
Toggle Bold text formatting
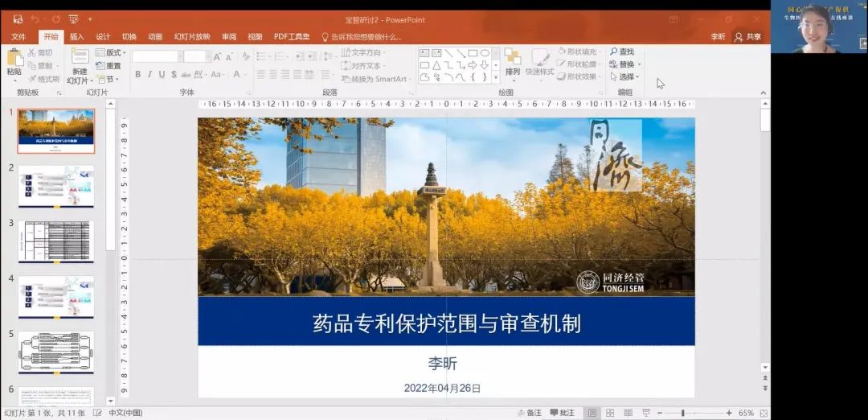[137, 75]
